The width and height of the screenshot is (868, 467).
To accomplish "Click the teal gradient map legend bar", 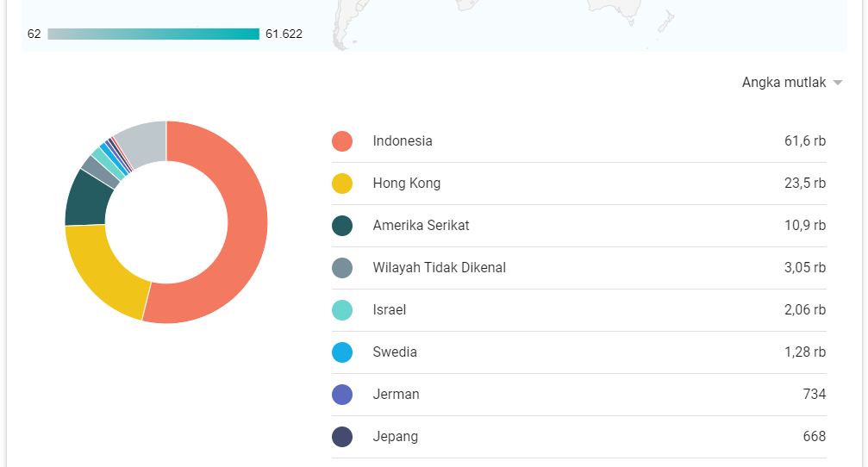I will click(153, 34).
